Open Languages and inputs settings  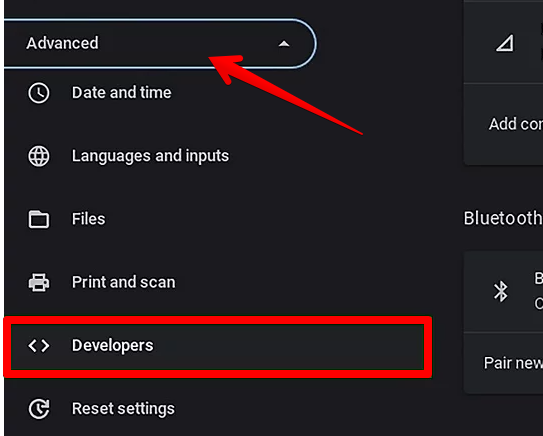pos(150,156)
